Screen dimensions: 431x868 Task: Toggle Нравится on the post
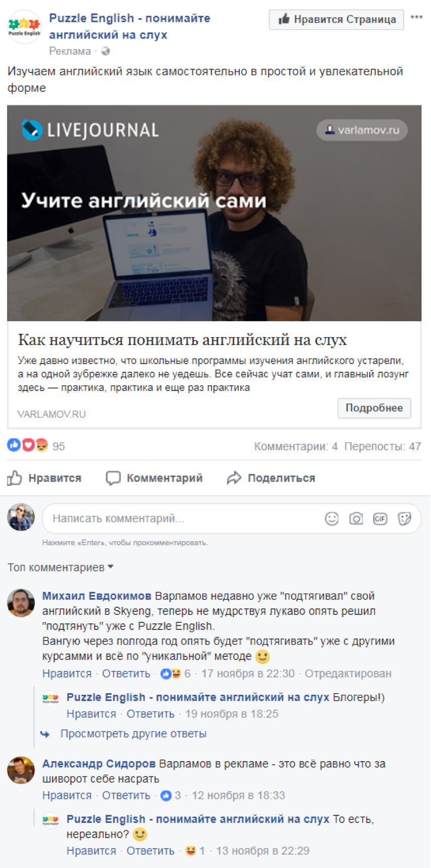click(x=45, y=478)
